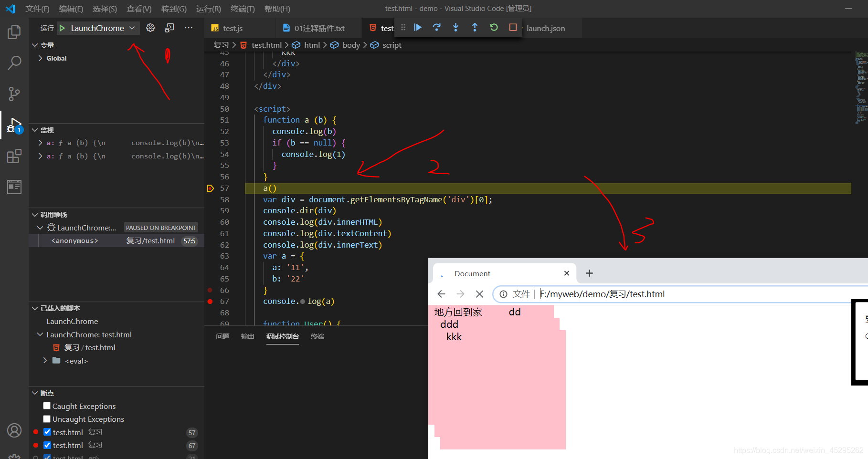Uncheck the test.html line 57 breakpoint
The image size is (868, 459).
tap(47, 432)
